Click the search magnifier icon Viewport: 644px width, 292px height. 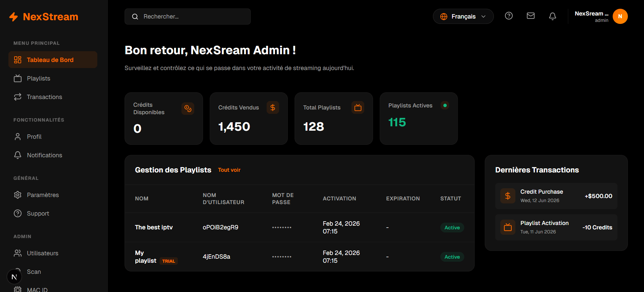click(x=135, y=17)
